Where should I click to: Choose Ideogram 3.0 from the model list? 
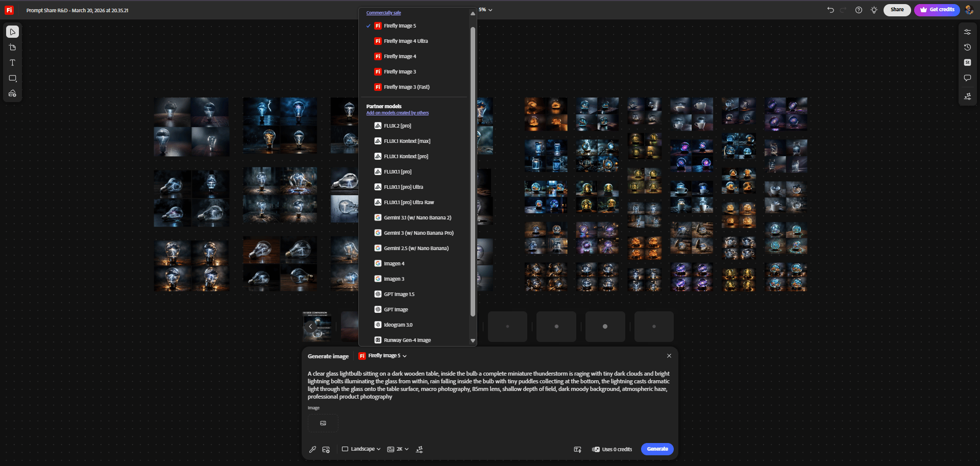[398, 325]
